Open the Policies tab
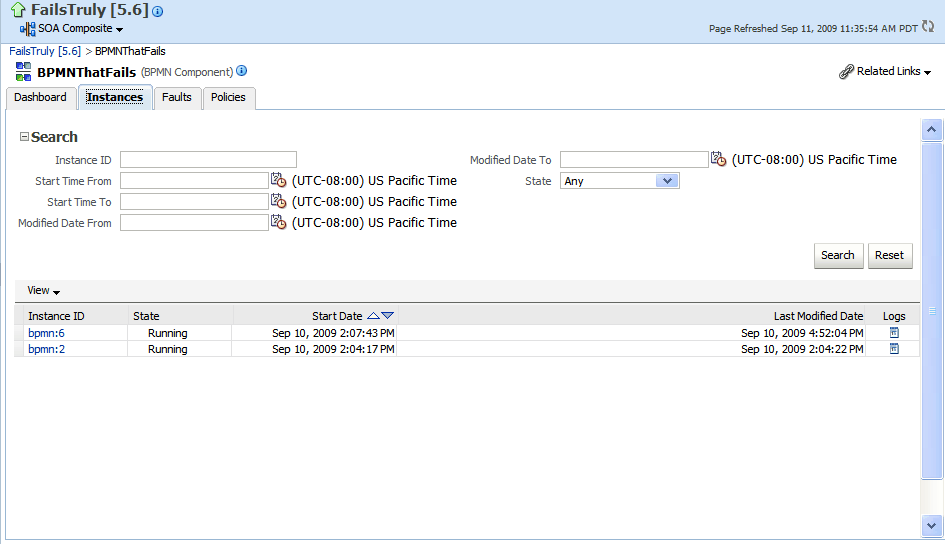The height and width of the screenshot is (544, 945). pyautogui.click(x=228, y=98)
